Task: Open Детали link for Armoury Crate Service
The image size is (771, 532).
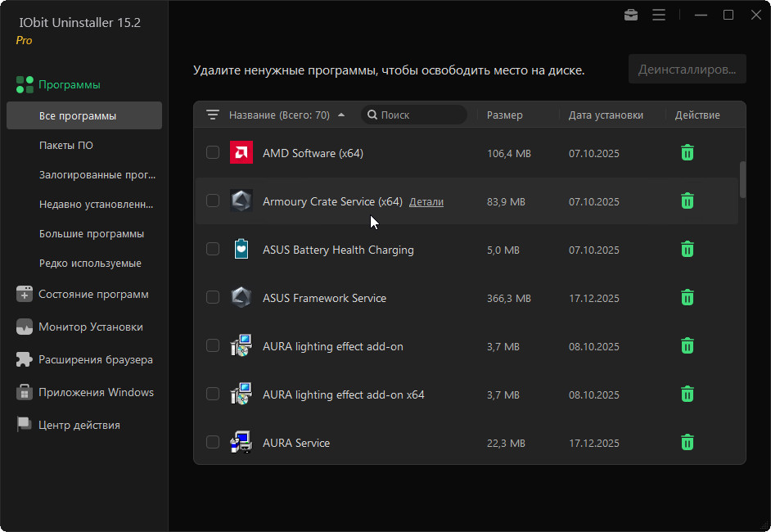Action: coord(426,202)
